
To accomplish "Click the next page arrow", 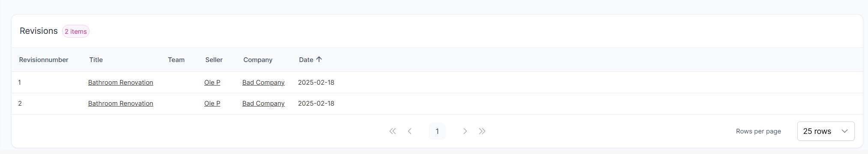I will pos(465,131).
